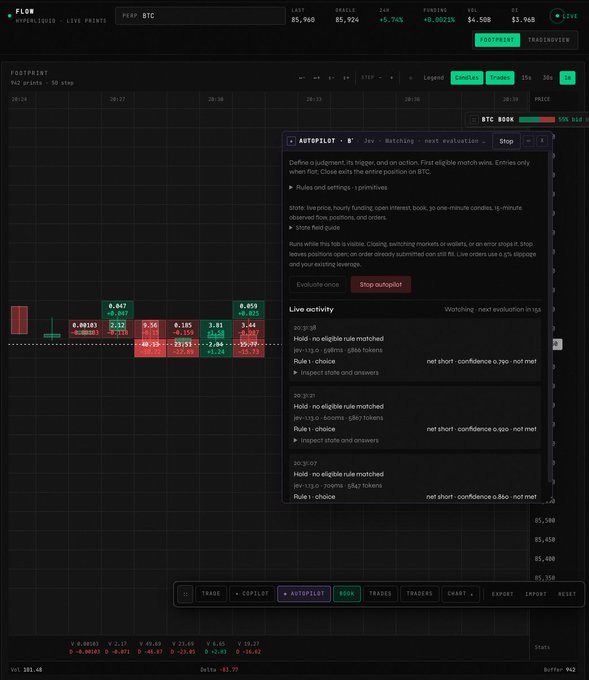
Task: Click the Evaluate once button
Action: point(317,284)
